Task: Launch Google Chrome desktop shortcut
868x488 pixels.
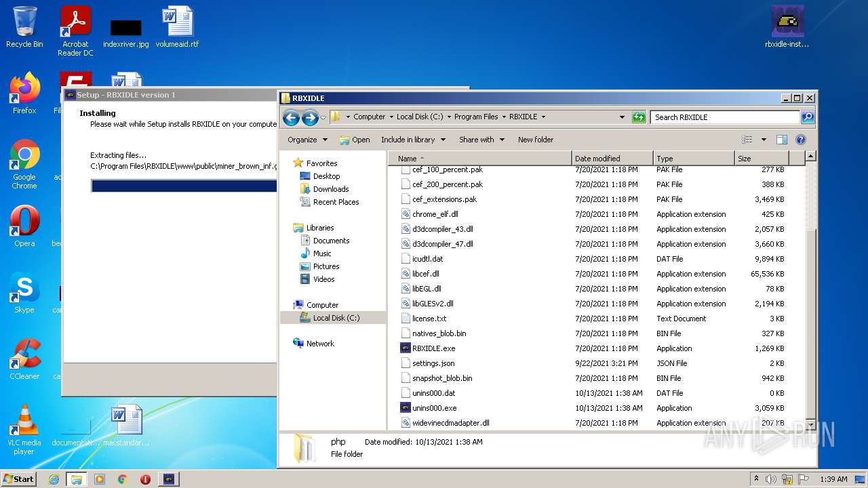Action: (x=24, y=164)
